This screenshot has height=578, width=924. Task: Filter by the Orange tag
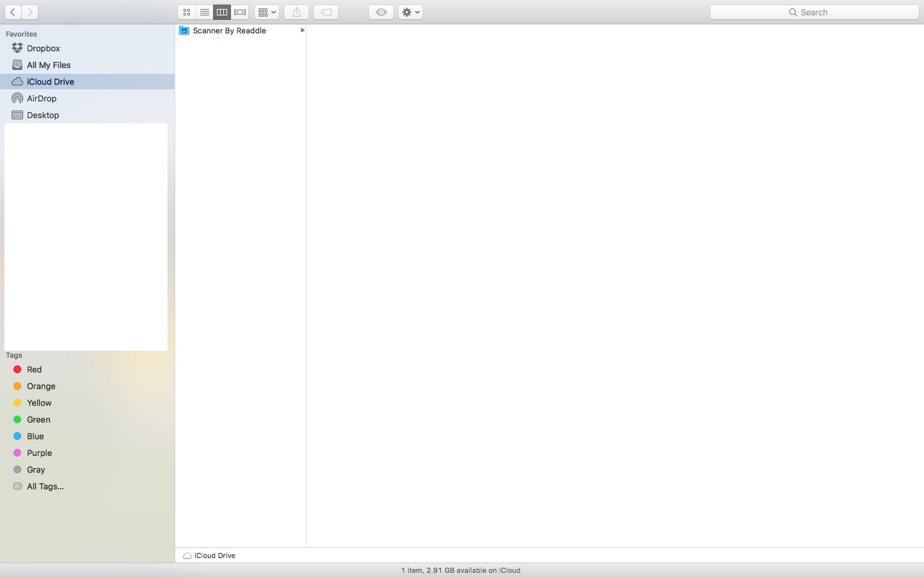[x=87, y=386]
